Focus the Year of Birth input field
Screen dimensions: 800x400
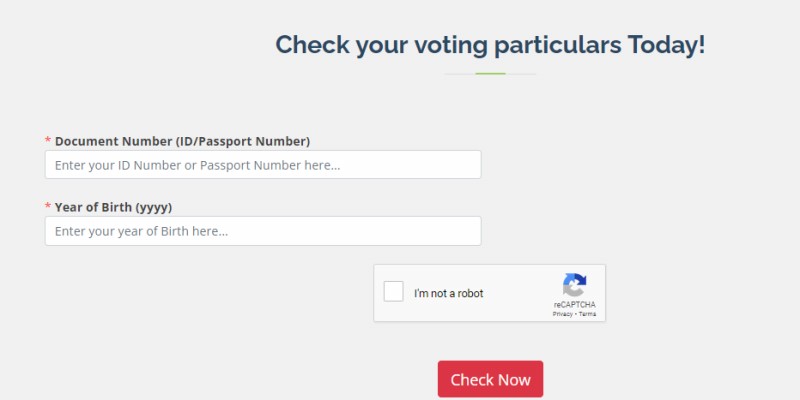263,231
